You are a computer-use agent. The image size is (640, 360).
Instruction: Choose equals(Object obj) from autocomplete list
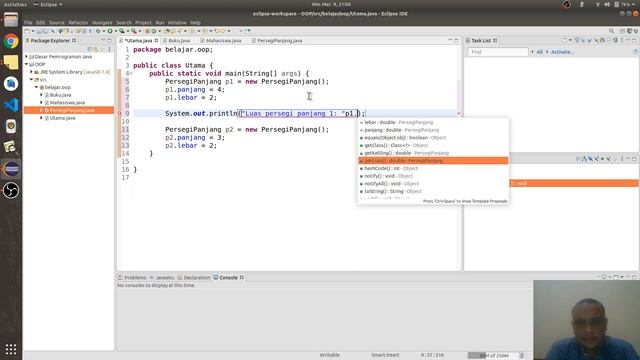(433, 138)
